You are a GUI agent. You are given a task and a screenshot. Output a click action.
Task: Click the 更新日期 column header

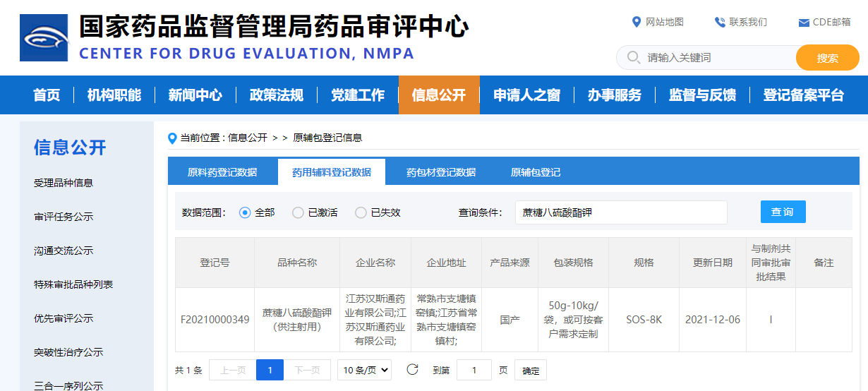click(713, 263)
